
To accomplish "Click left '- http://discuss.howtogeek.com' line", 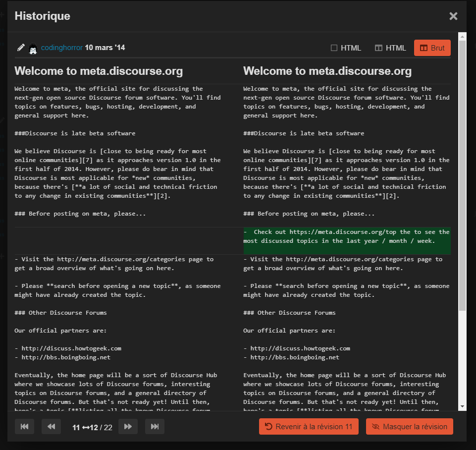I will click(x=68, y=348).
